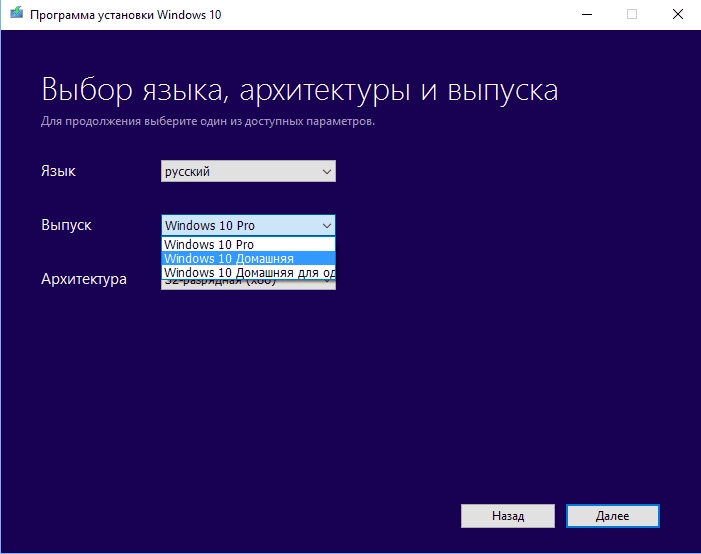Click the Windows setup icon in title bar
Viewport: 701px width, 554px height.
tap(16, 13)
